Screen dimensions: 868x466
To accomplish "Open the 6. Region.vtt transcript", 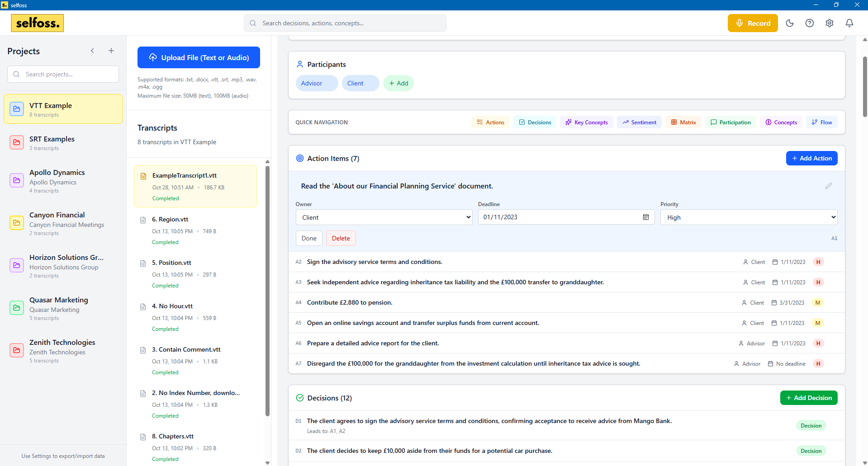I will 195,230.
